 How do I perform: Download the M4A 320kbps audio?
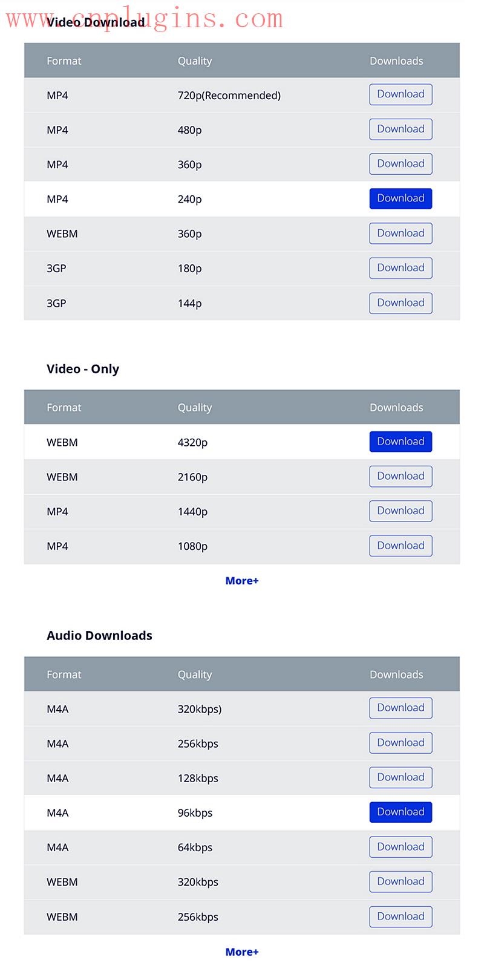[x=401, y=708]
